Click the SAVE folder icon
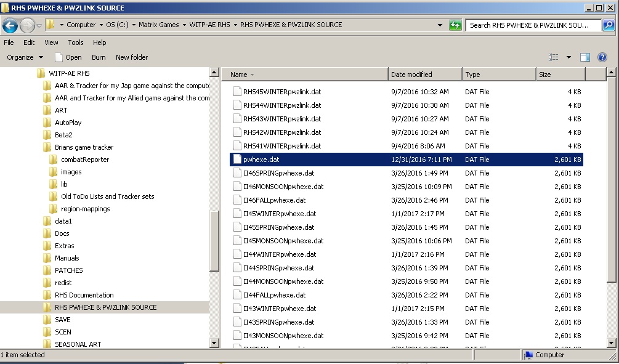Image resolution: width=619 pixels, height=364 pixels. click(x=47, y=320)
